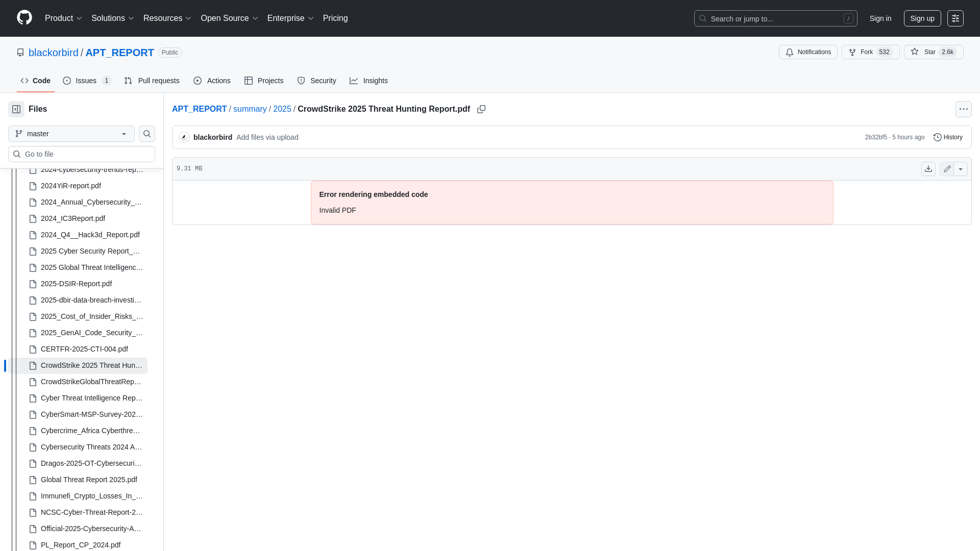Open 2025-DSIR-Report.pdf

76,284
